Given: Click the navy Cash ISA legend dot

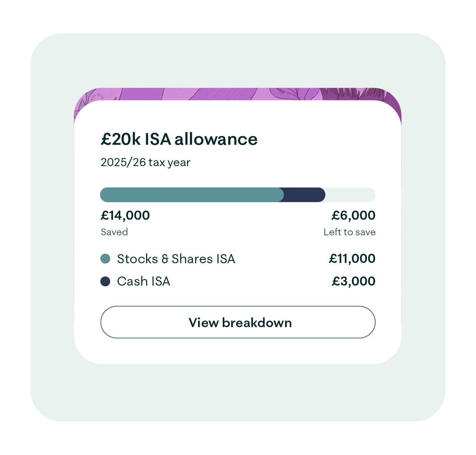Looking at the screenshot, I should 105,281.
